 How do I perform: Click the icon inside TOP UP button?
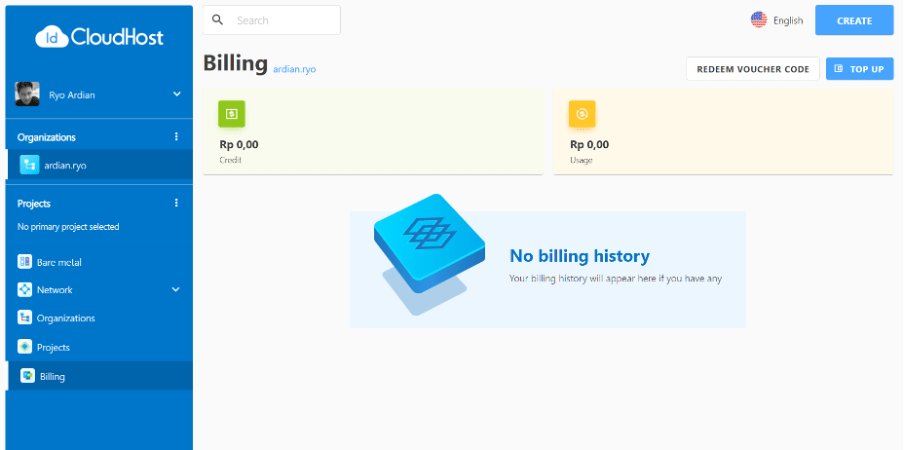[x=839, y=69]
